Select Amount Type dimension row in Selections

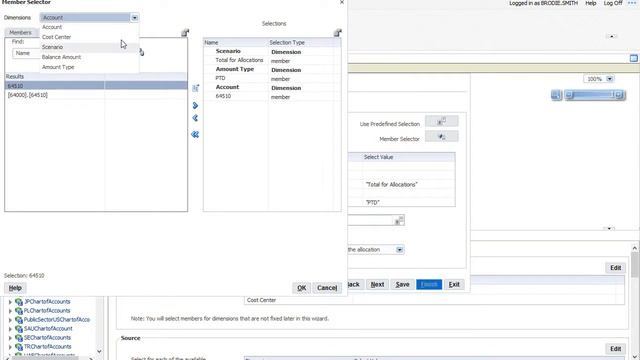272,69
